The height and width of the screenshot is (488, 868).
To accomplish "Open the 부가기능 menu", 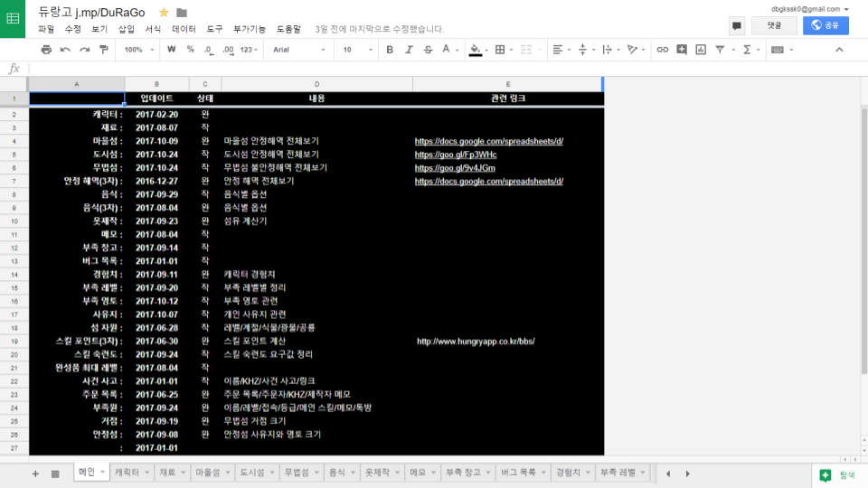I will (x=250, y=29).
